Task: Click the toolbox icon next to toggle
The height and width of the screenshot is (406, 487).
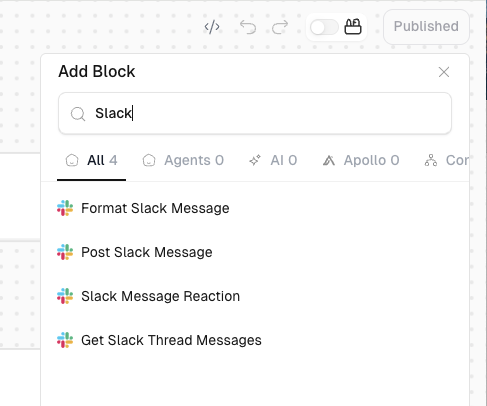Action: pos(353,27)
